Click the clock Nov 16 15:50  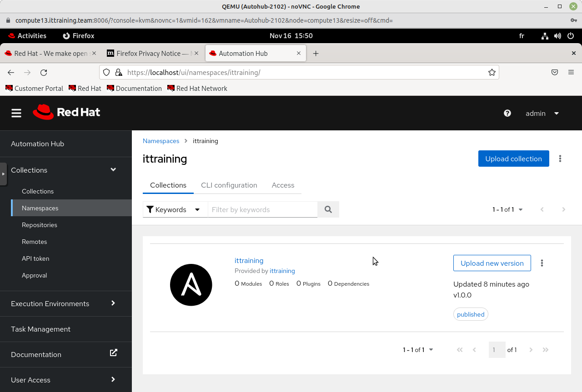[x=291, y=36]
